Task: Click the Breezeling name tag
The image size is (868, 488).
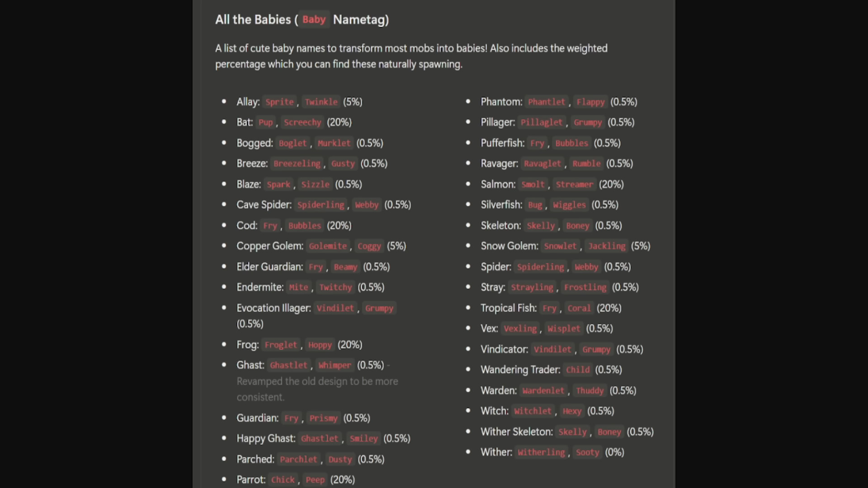Action: pos(297,164)
